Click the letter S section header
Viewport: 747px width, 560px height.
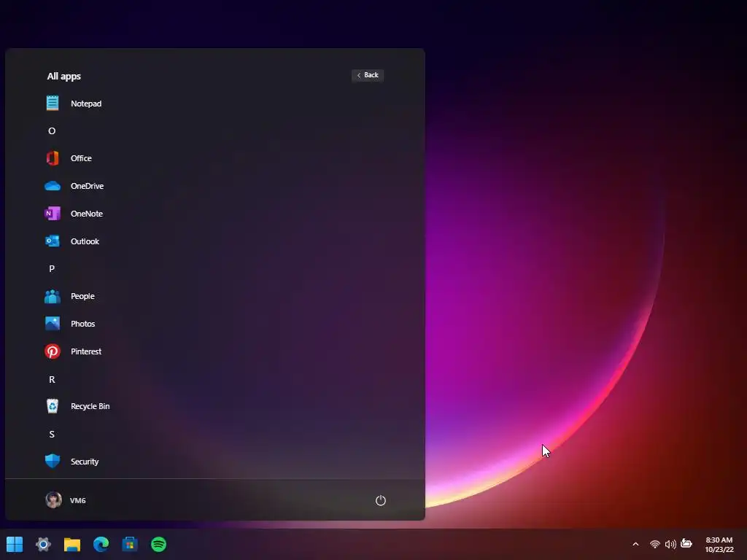(52, 435)
